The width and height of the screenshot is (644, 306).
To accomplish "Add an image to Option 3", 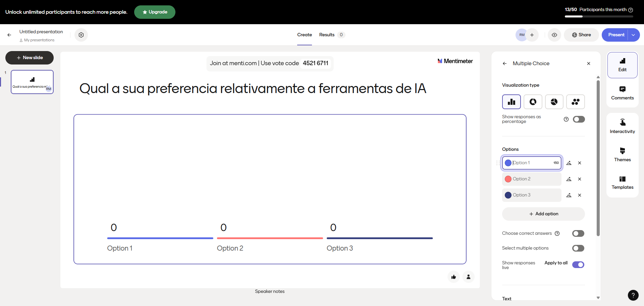I will click(569, 195).
